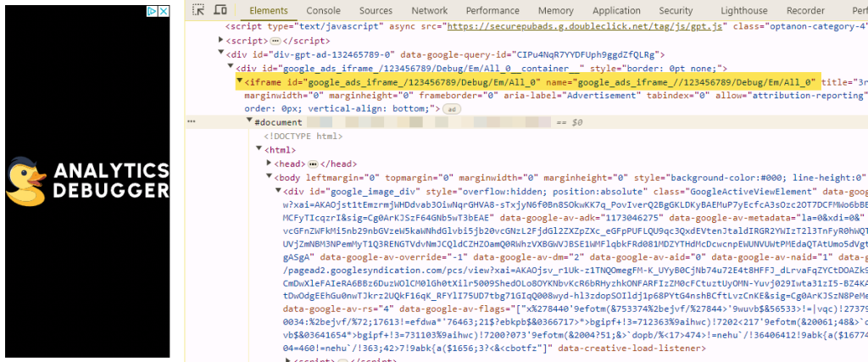This screenshot has width=868, height=362.
Task: Toggle the device toolbar icon
Action: [x=220, y=10]
